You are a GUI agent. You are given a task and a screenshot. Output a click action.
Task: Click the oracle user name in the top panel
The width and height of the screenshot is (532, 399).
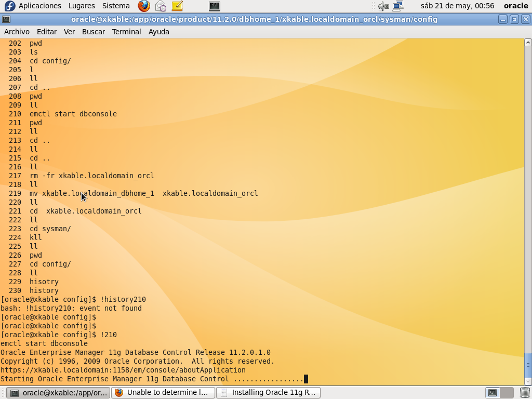click(x=516, y=6)
